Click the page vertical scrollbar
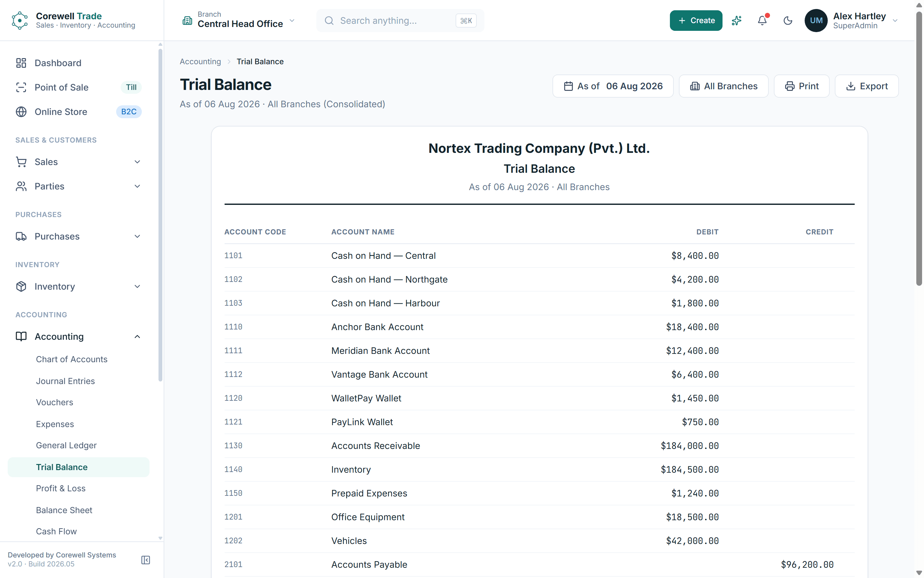The image size is (924, 578). click(919, 149)
